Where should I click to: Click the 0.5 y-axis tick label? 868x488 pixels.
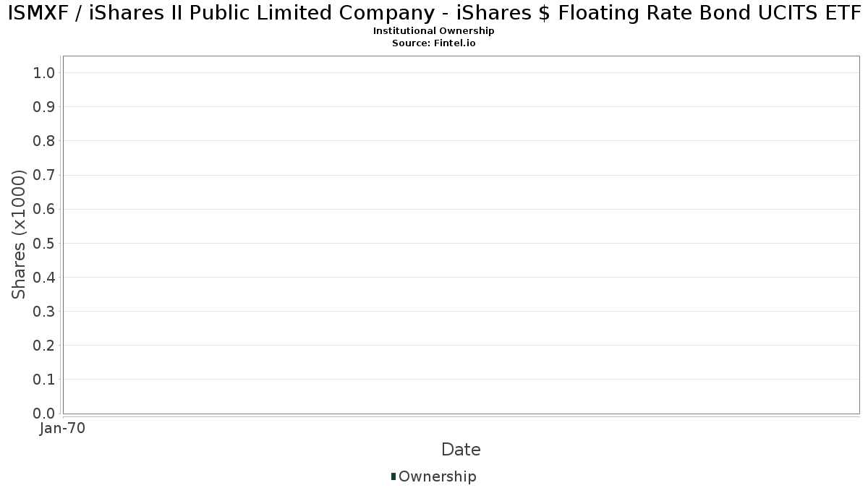pos(44,243)
